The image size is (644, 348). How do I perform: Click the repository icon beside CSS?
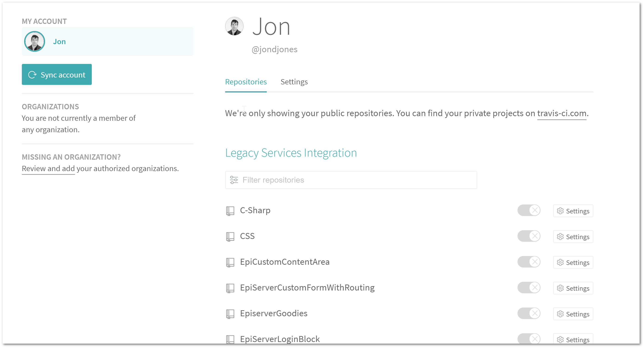tap(230, 236)
